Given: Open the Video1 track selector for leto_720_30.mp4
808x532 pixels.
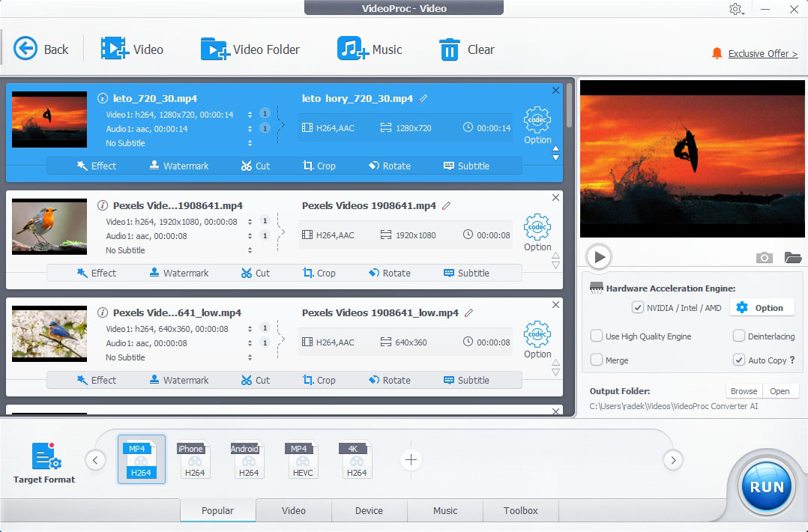Looking at the screenshot, I should point(250,115).
